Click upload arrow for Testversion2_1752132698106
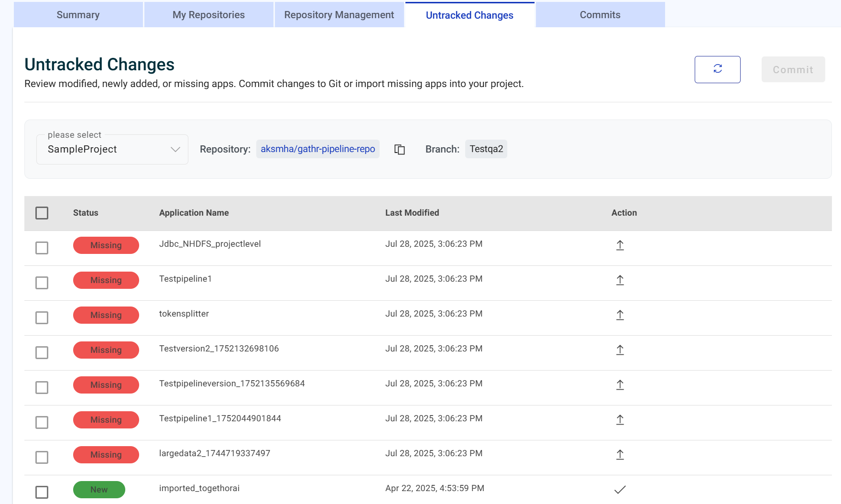The image size is (841, 504). tap(620, 350)
